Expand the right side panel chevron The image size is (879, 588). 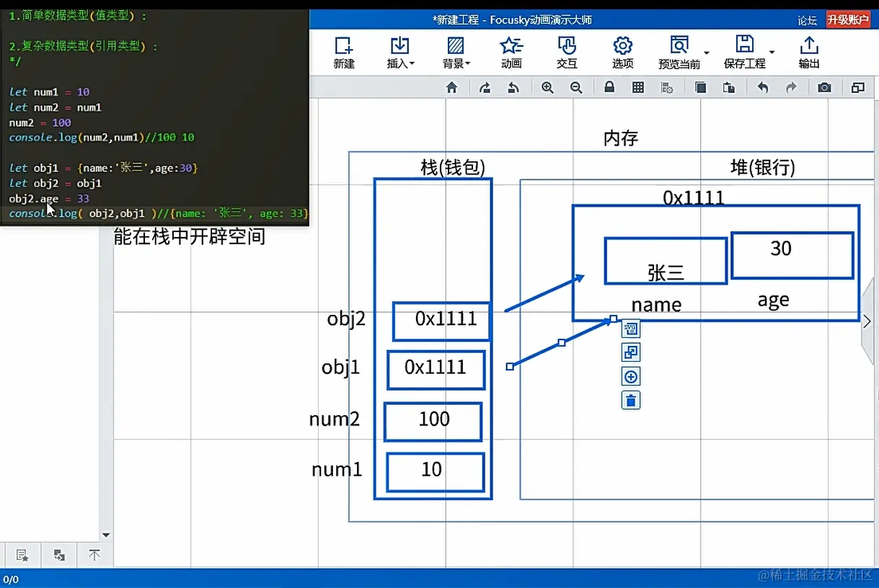click(x=867, y=321)
